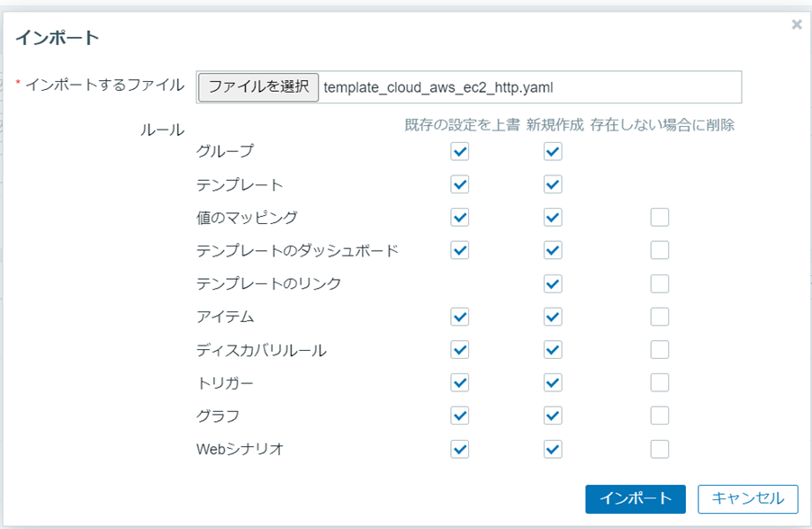Close the import dialog with X icon
The width and height of the screenshot is (812, 529).
click(796, 25)
